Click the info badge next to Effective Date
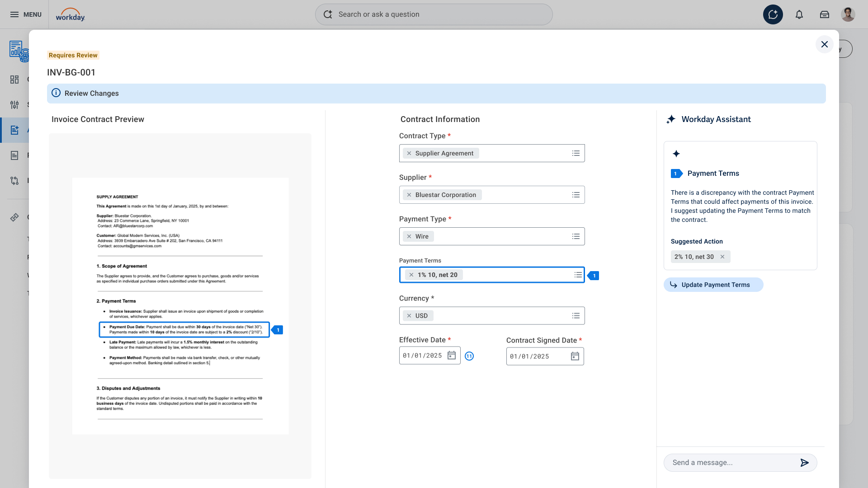 (469, 356)
